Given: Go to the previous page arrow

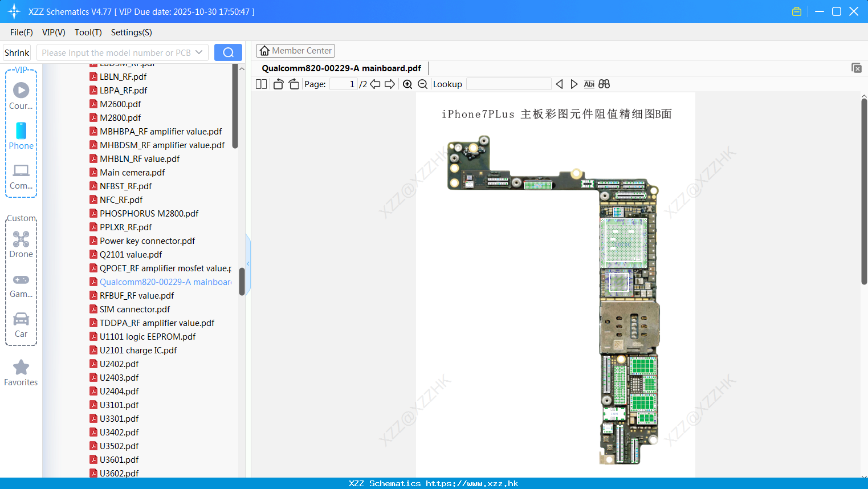Looking at the screenshot, I should tap(375, 84).
